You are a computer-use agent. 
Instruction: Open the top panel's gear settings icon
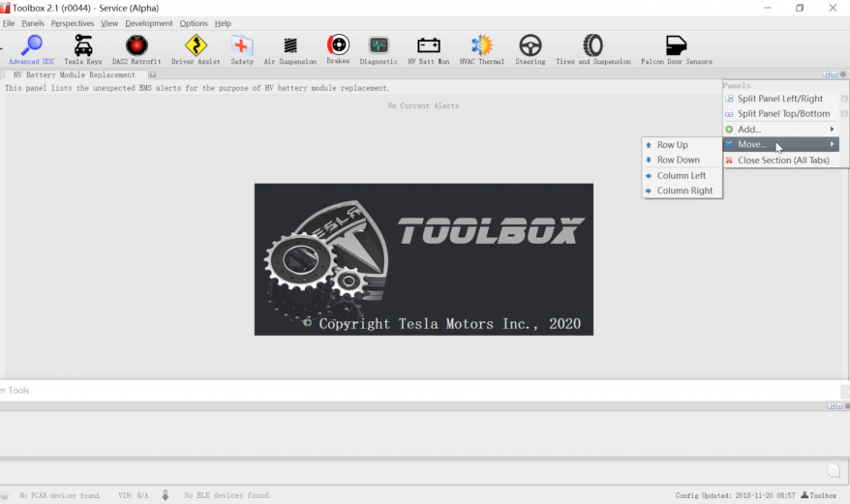[843, 74]
